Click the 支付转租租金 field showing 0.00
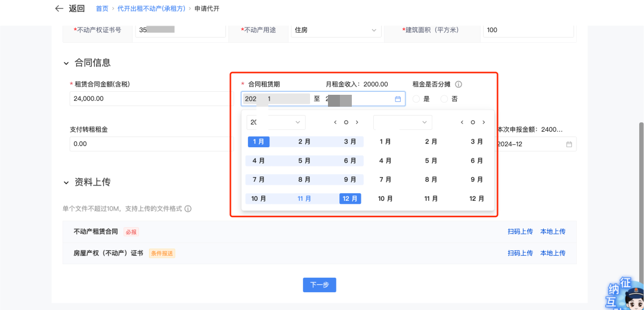Viewport: 644px width, 310px height. tap(151, 144)
